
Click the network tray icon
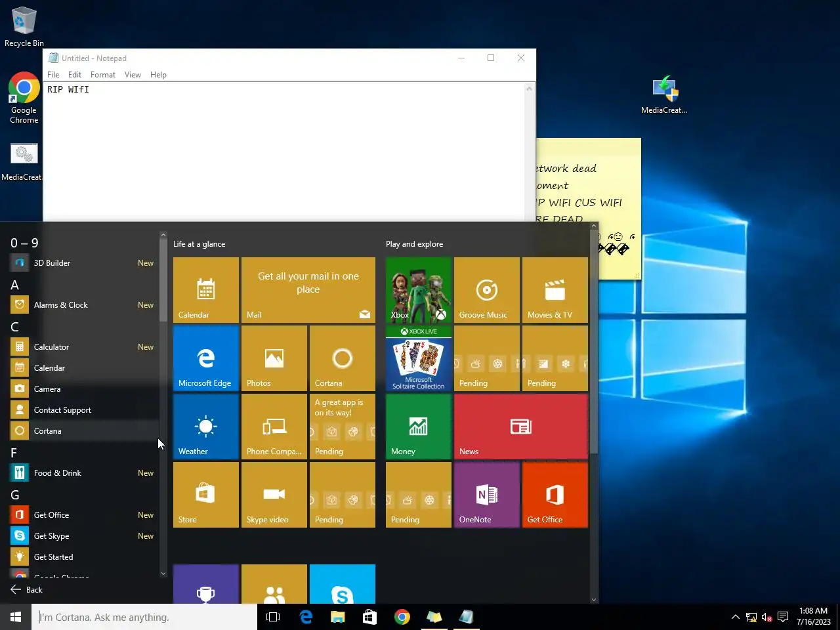[751, 617]
